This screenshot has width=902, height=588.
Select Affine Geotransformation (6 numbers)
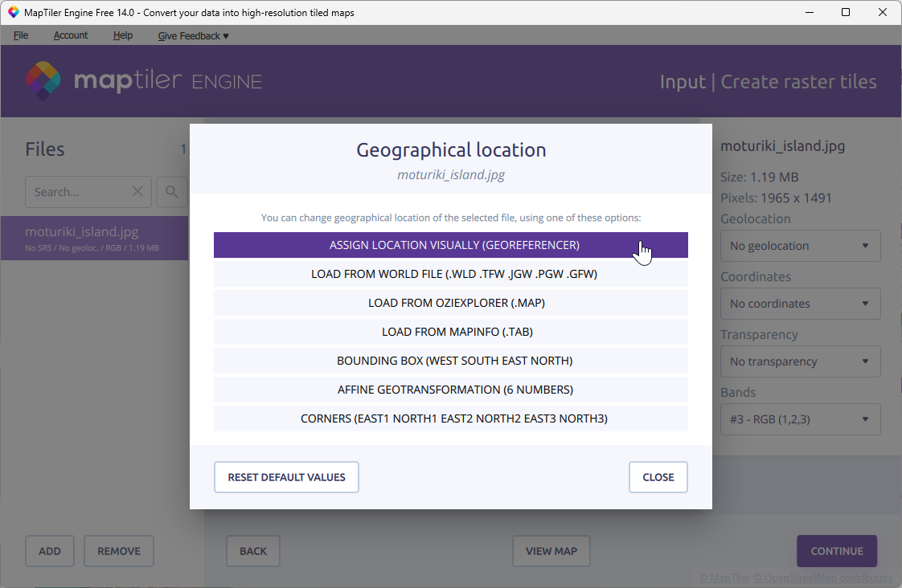(x=450, y=389)
